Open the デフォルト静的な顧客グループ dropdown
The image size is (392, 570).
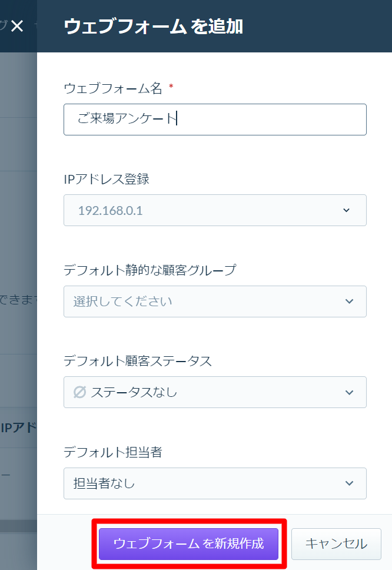pos(215,301)
